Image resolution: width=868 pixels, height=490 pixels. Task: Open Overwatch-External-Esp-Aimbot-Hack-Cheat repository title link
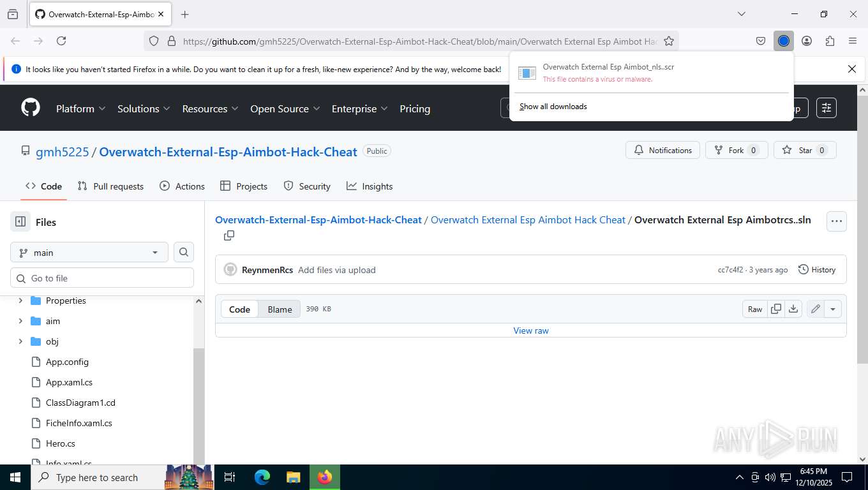[228, 152]
